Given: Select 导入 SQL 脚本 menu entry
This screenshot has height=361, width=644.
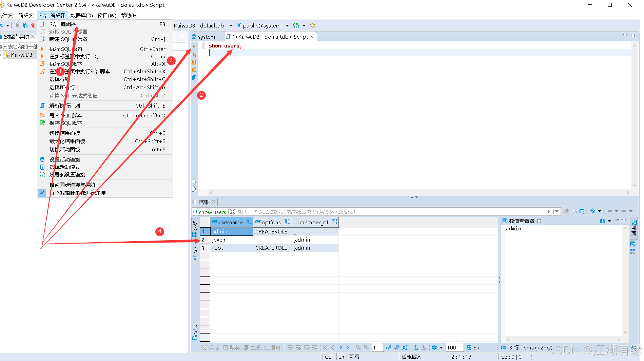Looking at the screenshot, I should point(105,115).
